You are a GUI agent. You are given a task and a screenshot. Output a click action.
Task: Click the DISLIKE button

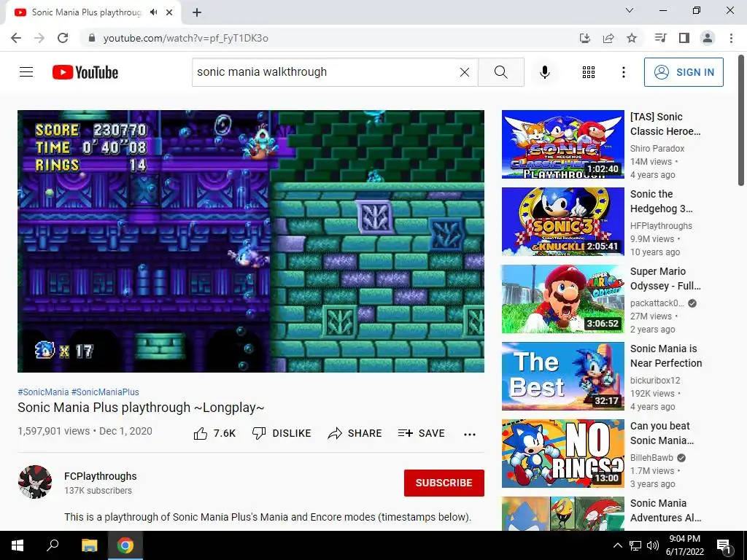pyautogui.click(x=282, y=433)
